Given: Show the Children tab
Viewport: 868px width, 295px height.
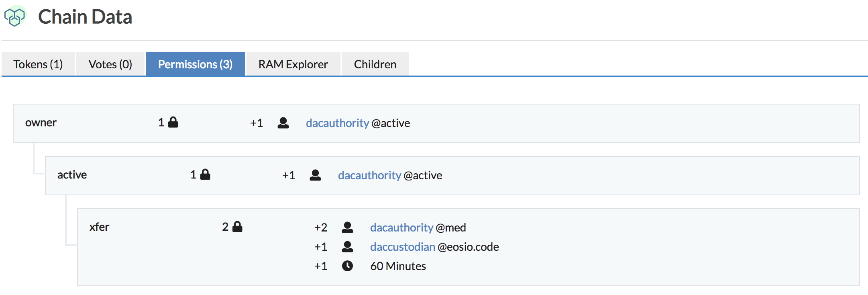Looking at the screenshot, I should (375, 64).
